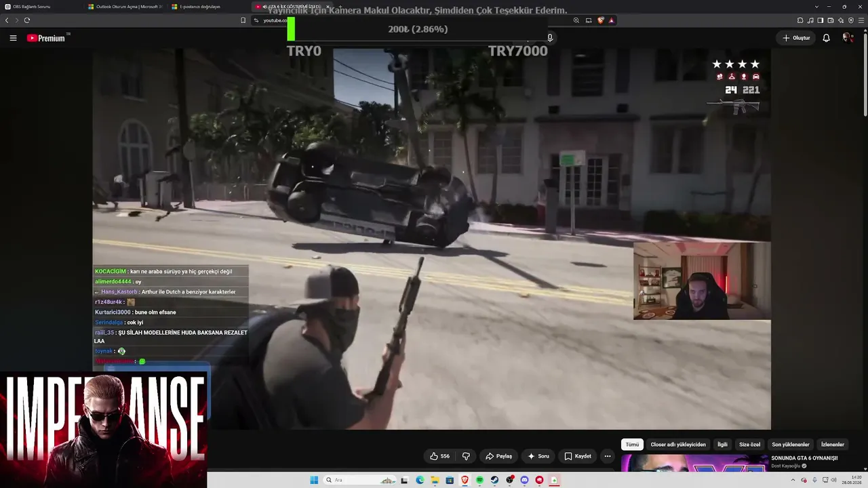The width and height of the screenshot is (868, 488).
Task: Open Steam from taskbar
Action: click(494, 480)
